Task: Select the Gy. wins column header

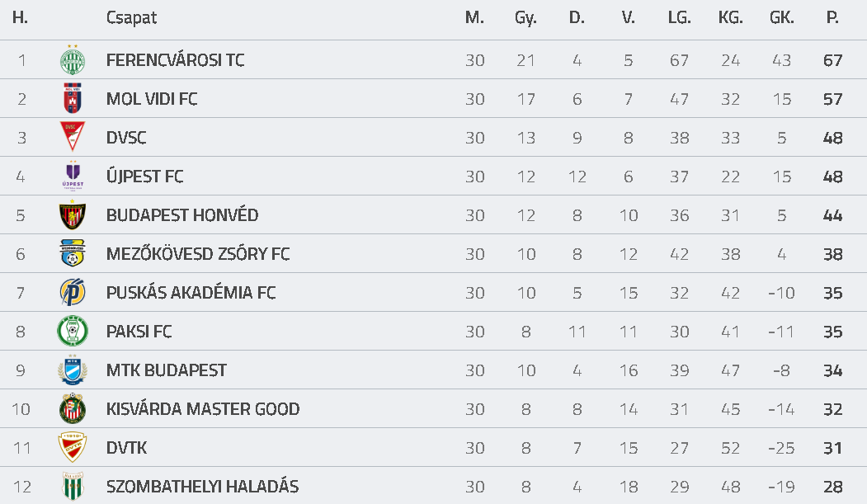Action: click(x=525, y=18)
